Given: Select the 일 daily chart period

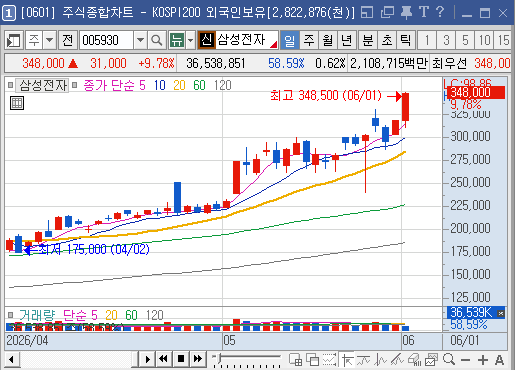Looking at the screenshot, I should click(290, 40).
